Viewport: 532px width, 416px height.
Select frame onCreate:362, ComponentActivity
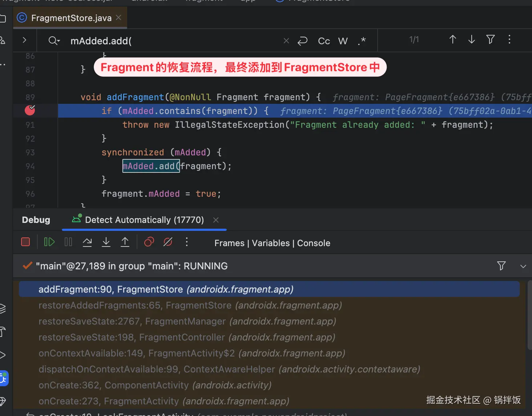pyautogui.click(x=269, y=385)
